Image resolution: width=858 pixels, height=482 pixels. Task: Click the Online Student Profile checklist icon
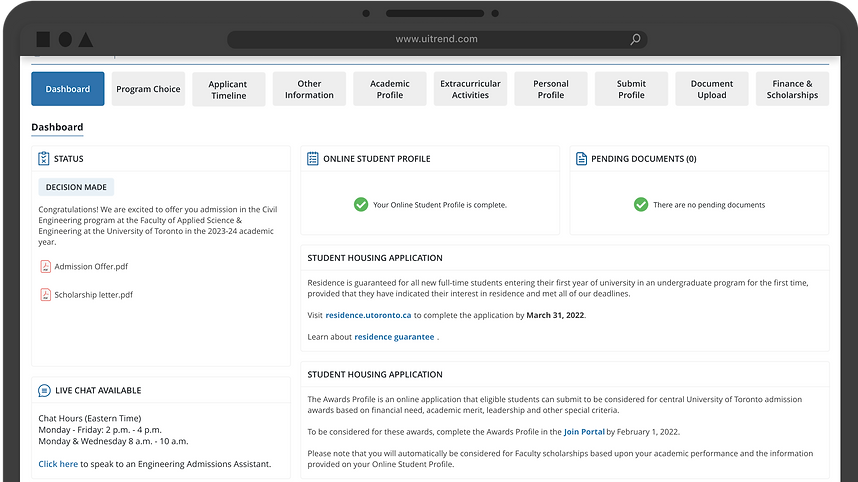(313, 159)
